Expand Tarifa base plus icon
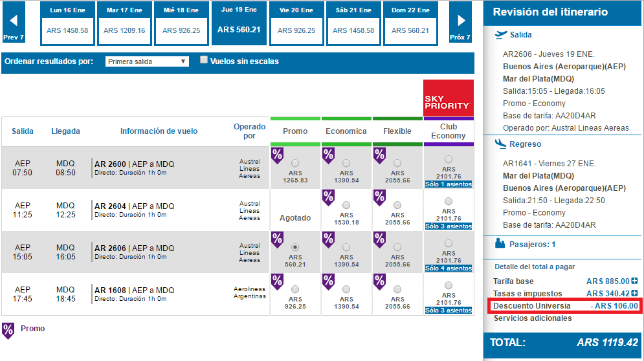 (x=634, y=281)
